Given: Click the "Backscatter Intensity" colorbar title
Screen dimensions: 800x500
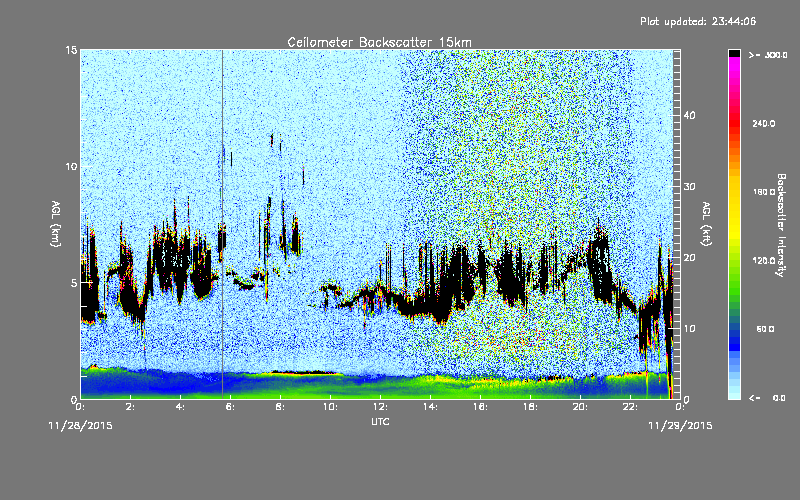Looking at the screenshot, I should tap(781, 225).
